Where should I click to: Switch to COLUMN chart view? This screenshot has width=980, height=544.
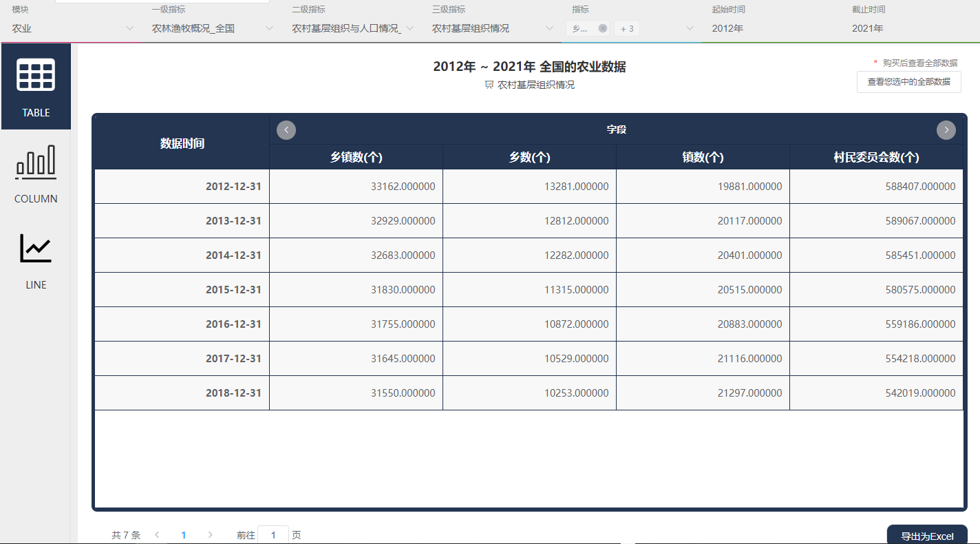coord(36,163)
